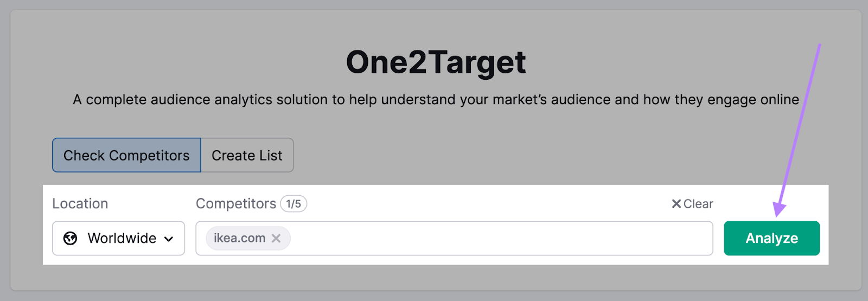Screen dimensions: 868x301
Task: Click the audience analytics description text
Action: pyautogui.click(x=436, y=100)
